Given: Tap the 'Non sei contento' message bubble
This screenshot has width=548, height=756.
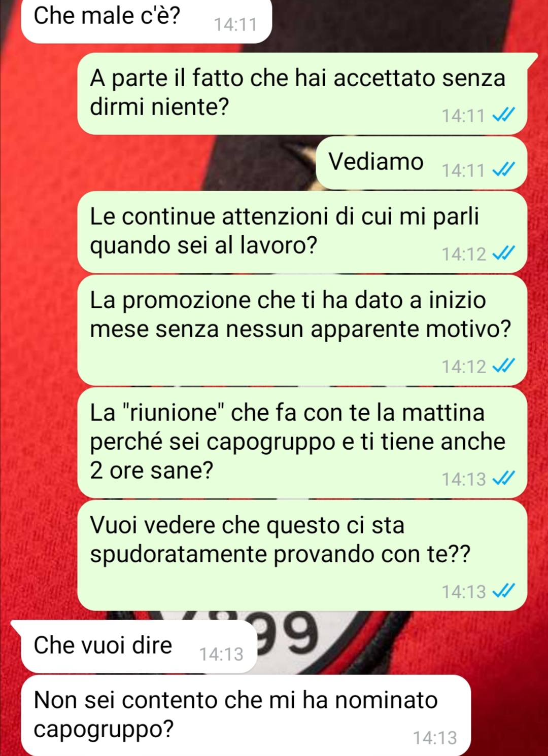Looking at the screenshot, I should tap(246, 715).
